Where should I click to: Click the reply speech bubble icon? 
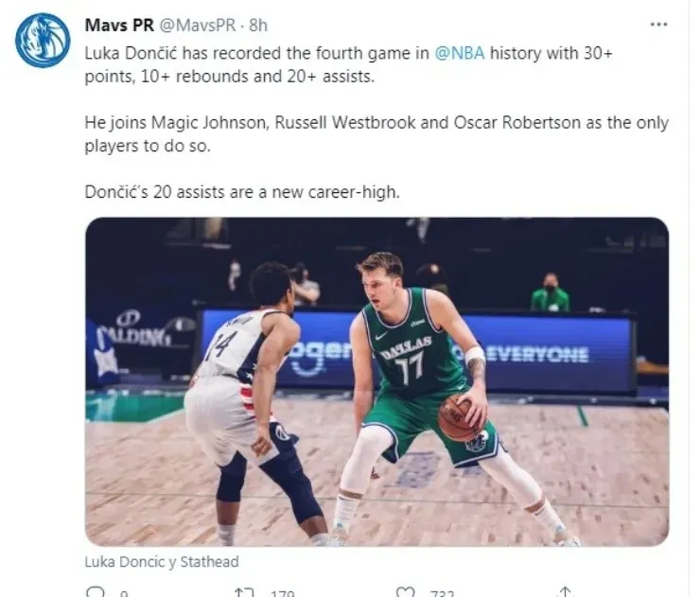[95, 592]
